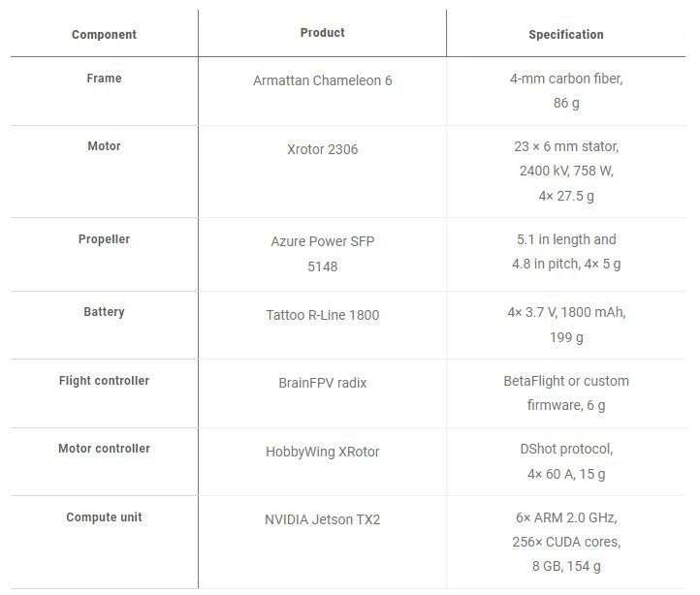The width and height of the screenshot is (700, 595).
Task: Click the 5.1 in length specification text
Action: (565, 239)
